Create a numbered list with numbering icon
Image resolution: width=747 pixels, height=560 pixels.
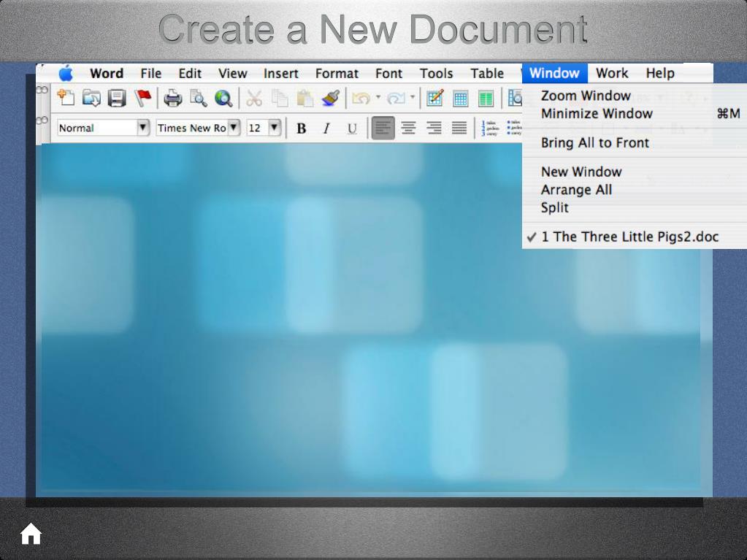pyautogui.click(x=490, y=128)
